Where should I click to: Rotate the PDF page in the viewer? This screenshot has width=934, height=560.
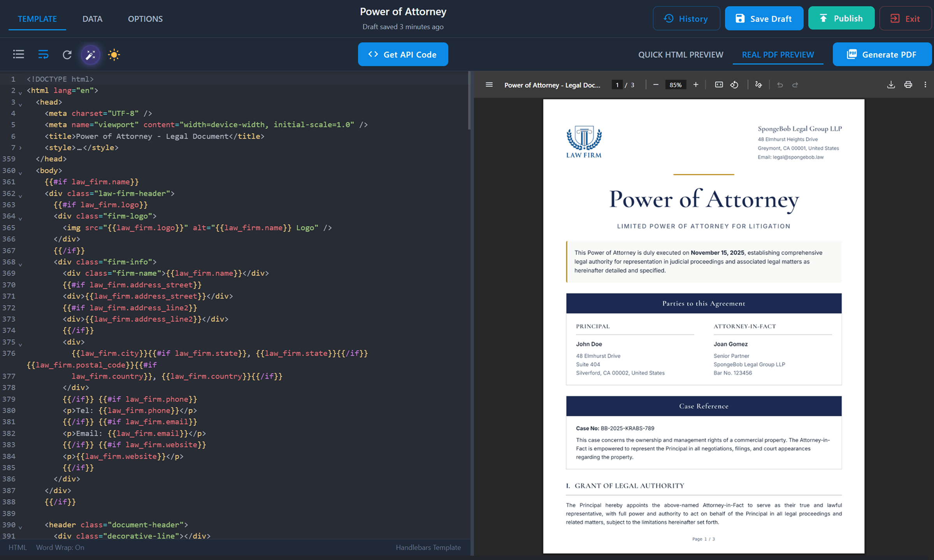tap(735, 84)
